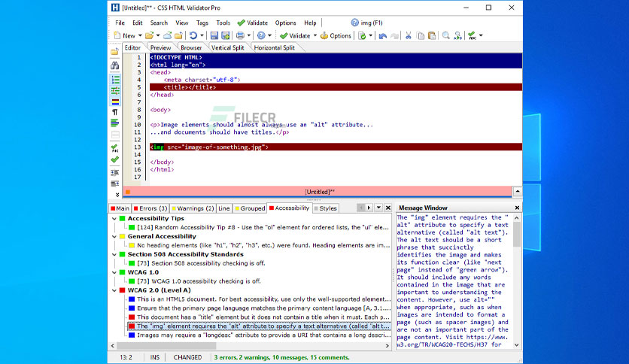Open the Validate toolbar dropdown arrow
Image resolution: width=629 pixels, height=364 pixels.
point(315,35)
